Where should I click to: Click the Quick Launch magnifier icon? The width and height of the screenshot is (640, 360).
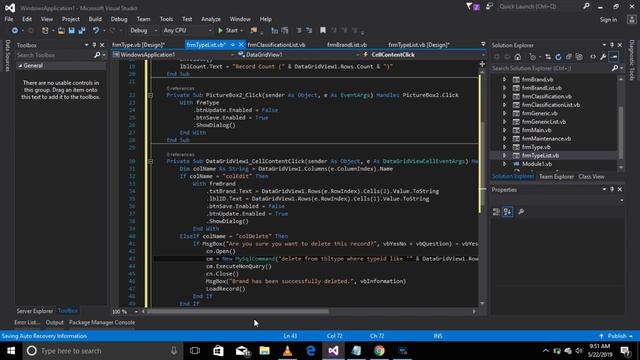coord(586,6)
